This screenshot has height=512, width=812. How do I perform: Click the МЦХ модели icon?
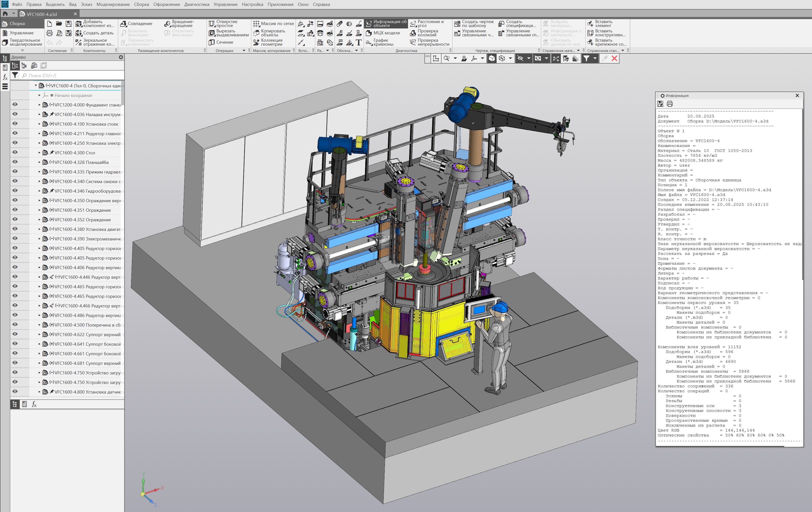(368, 33)
